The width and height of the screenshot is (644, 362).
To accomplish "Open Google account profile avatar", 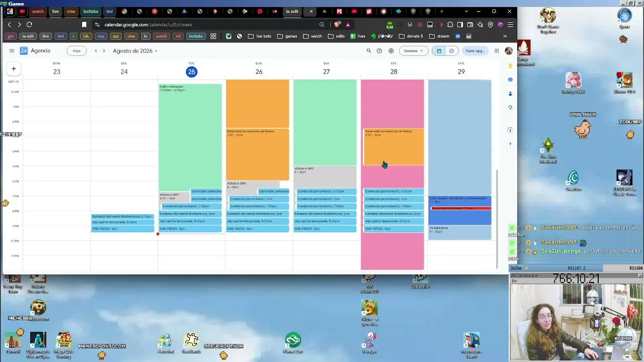I will tap(509, 51).
